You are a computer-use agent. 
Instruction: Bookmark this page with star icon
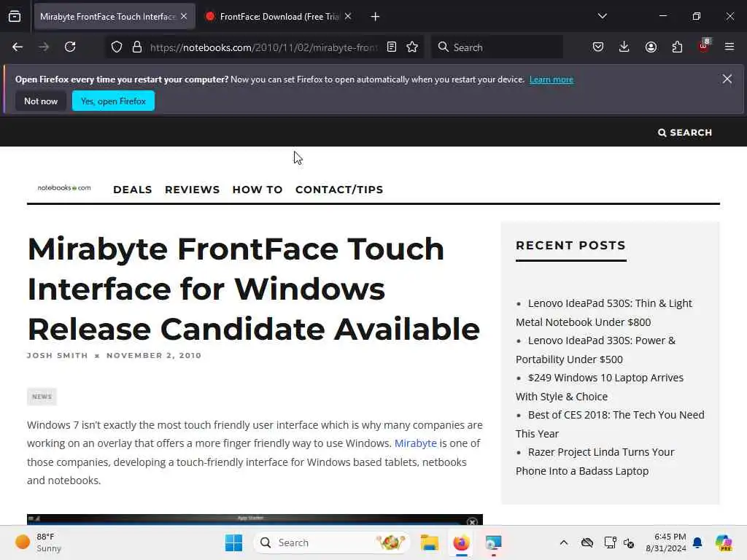pyautogui.click(x=412, y=47)
